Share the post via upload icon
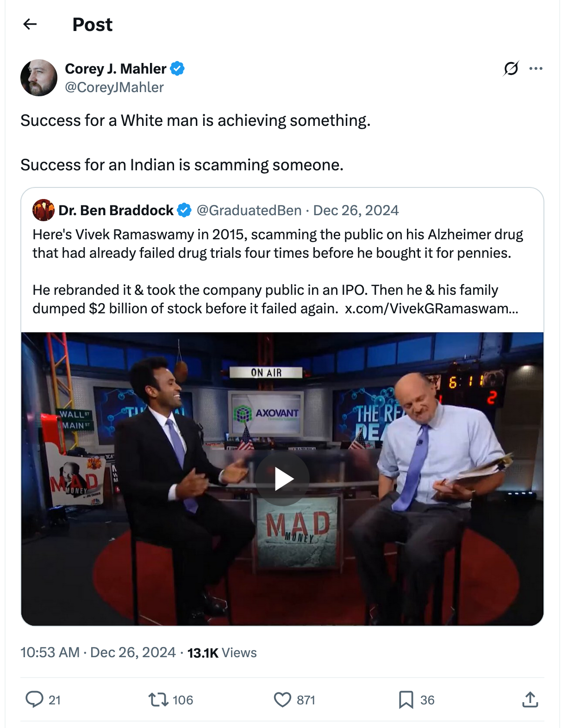568x728 pixels. (x=530, y=699)
